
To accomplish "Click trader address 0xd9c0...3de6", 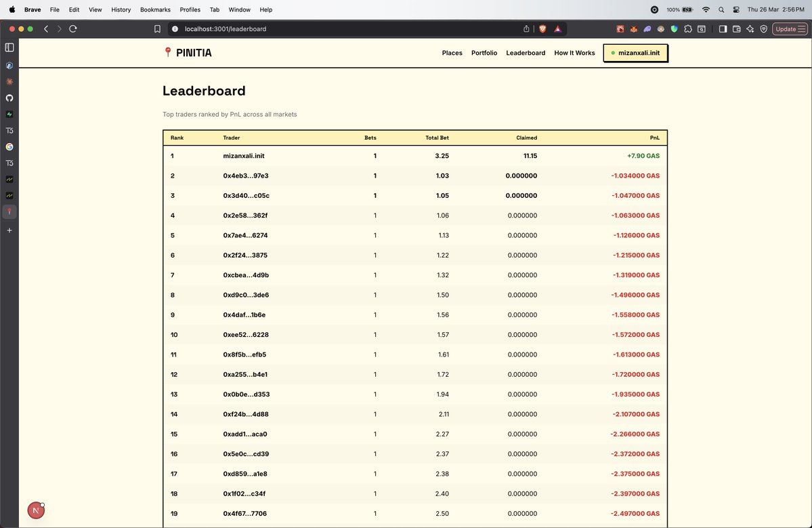I will click(246, 295).
